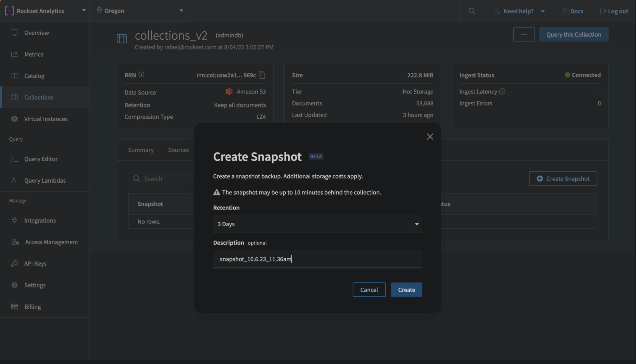
Task: Copy the RRN using the clipboard icon
Action: coord(262,75)
